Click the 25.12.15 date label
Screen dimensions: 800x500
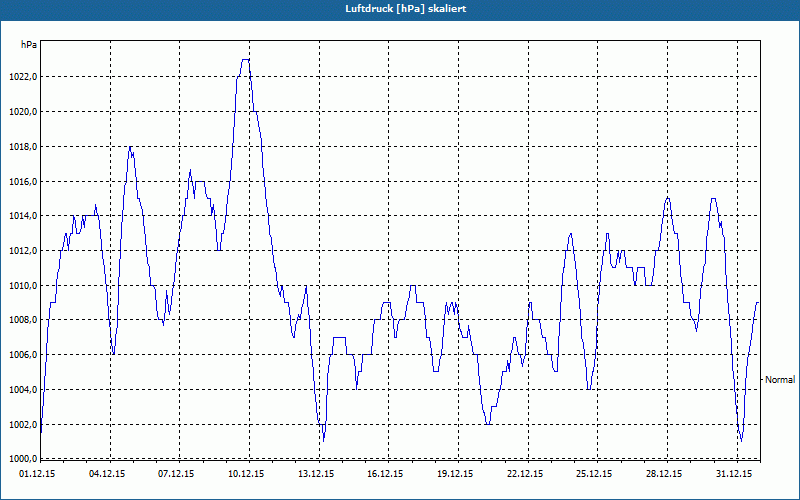tap(595, 474)
